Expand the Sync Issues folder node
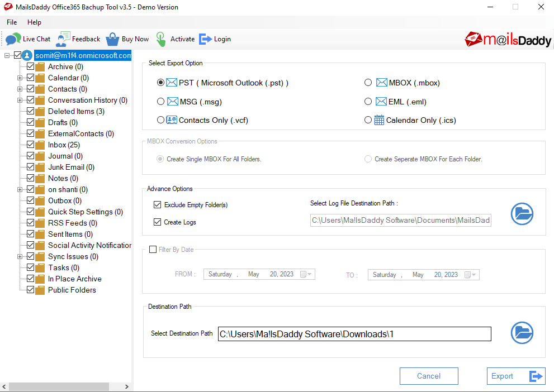Screen dimensions: 554x392 point(20,257)
